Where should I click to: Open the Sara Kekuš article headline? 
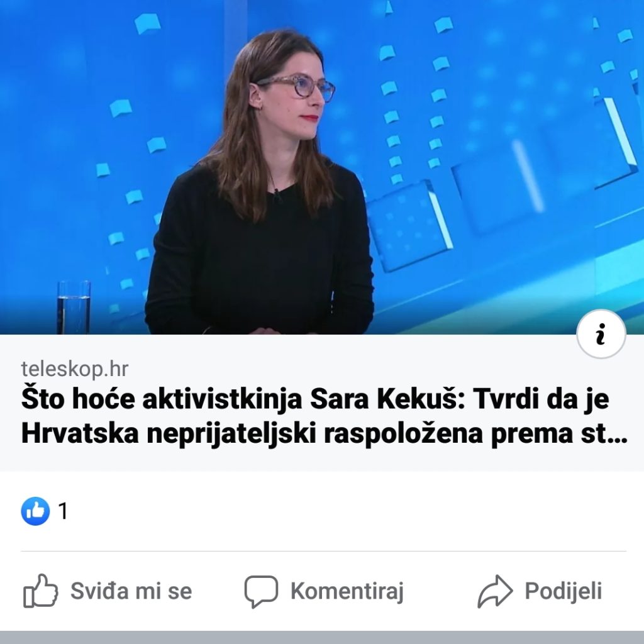click(x=324, y=416)
